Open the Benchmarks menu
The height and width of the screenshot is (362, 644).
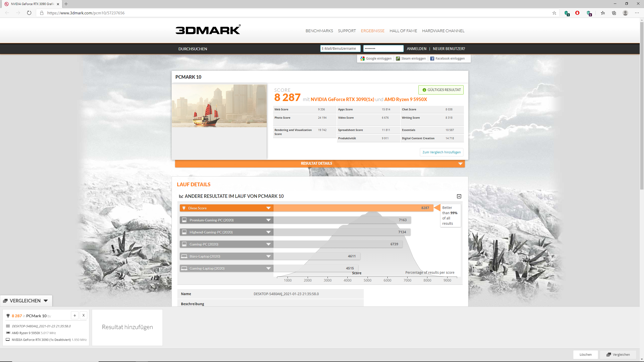click(x=319, y=31)
